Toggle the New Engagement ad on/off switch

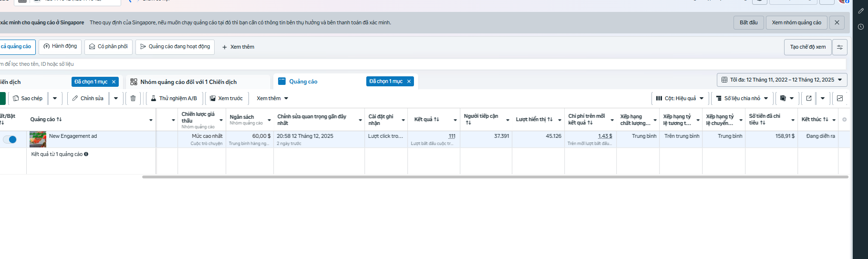coord(10,139)
